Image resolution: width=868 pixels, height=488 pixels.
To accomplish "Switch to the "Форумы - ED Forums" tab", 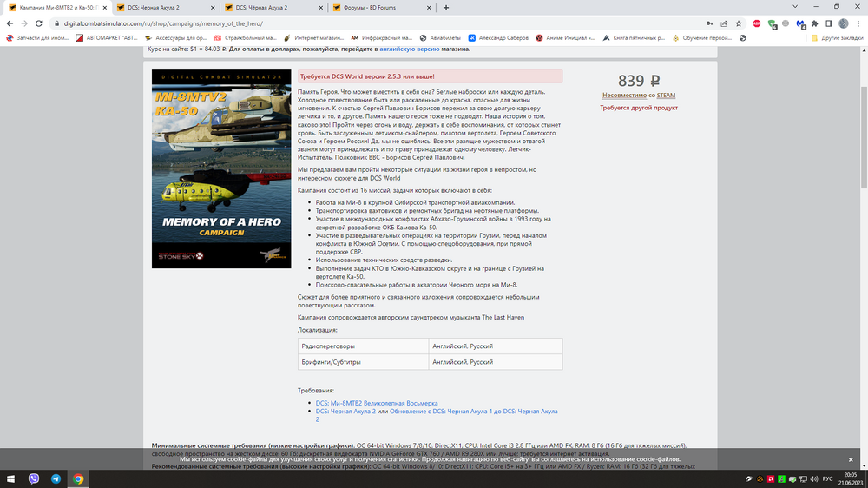I will tap(380, 8).
